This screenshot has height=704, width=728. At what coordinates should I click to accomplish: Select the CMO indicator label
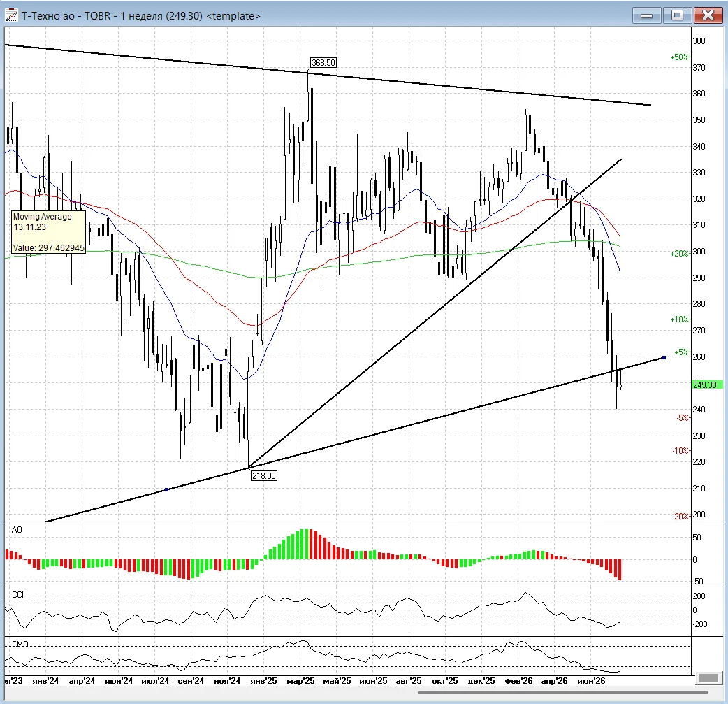20,644
